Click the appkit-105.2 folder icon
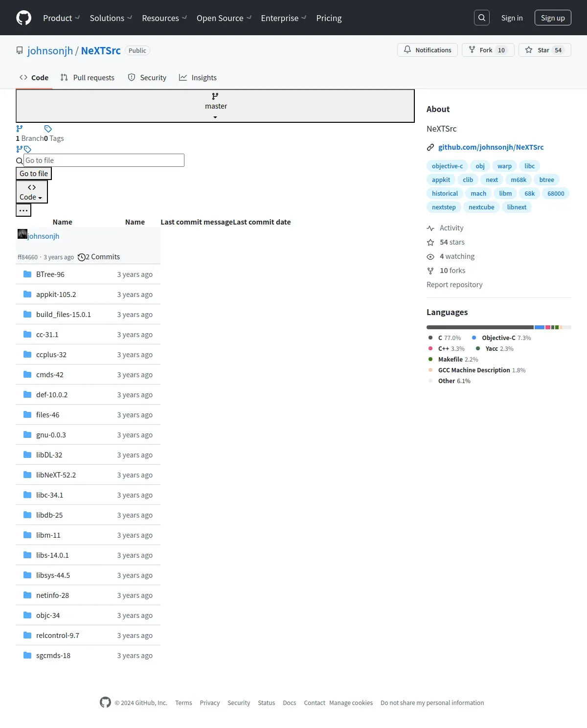The image size is (587, 728). coord(27,294)
